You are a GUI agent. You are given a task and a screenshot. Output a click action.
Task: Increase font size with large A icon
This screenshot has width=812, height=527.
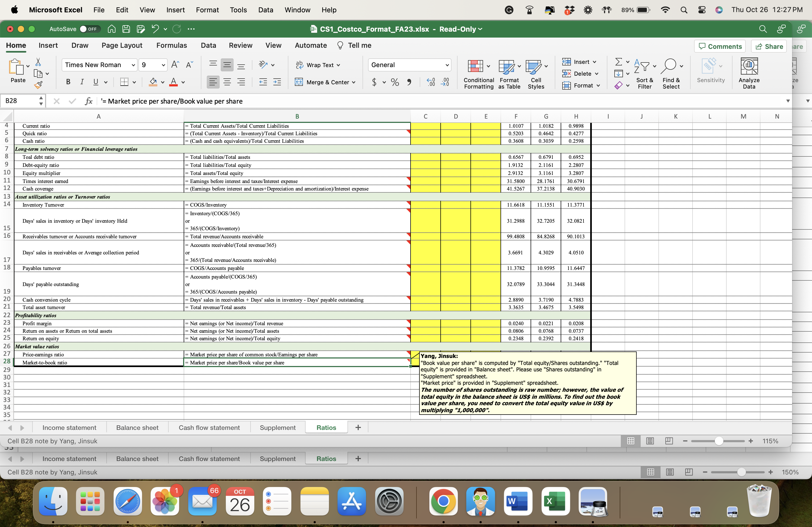point(175,65)
